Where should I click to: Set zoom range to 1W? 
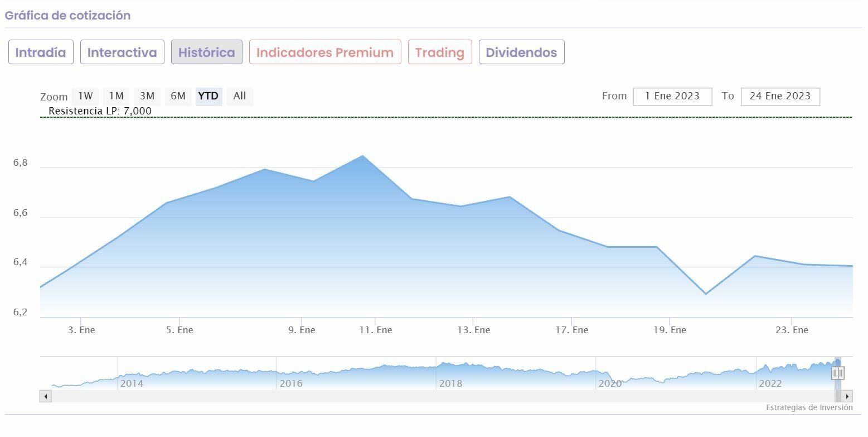click(85, 96)
